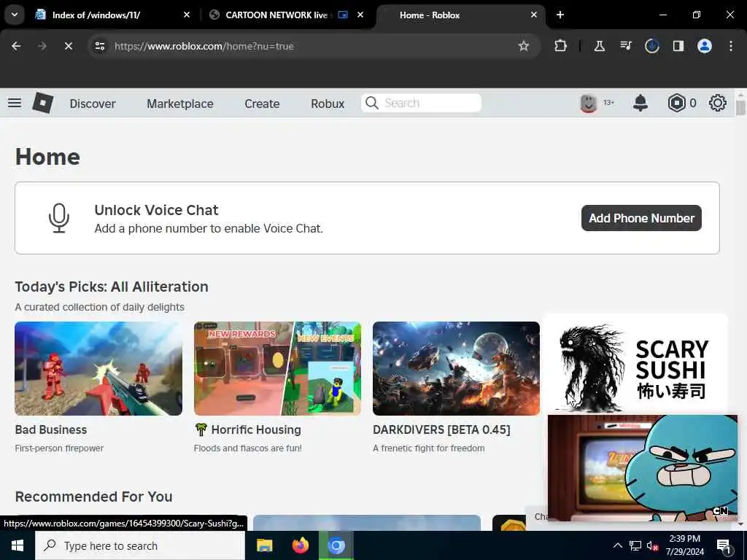Launch Firefox from the taskbar
Viewport: 747px width, 560px height.
point(300,545)
